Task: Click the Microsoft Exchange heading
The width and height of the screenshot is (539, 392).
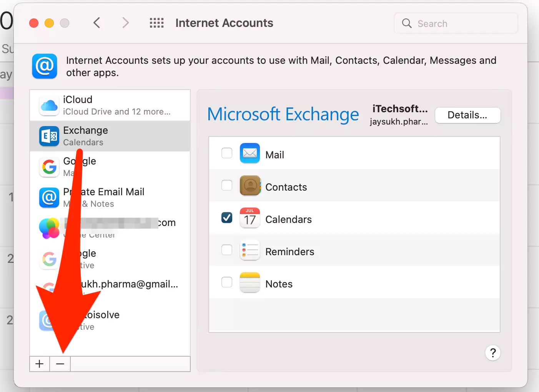Action: tap(283, 115)
